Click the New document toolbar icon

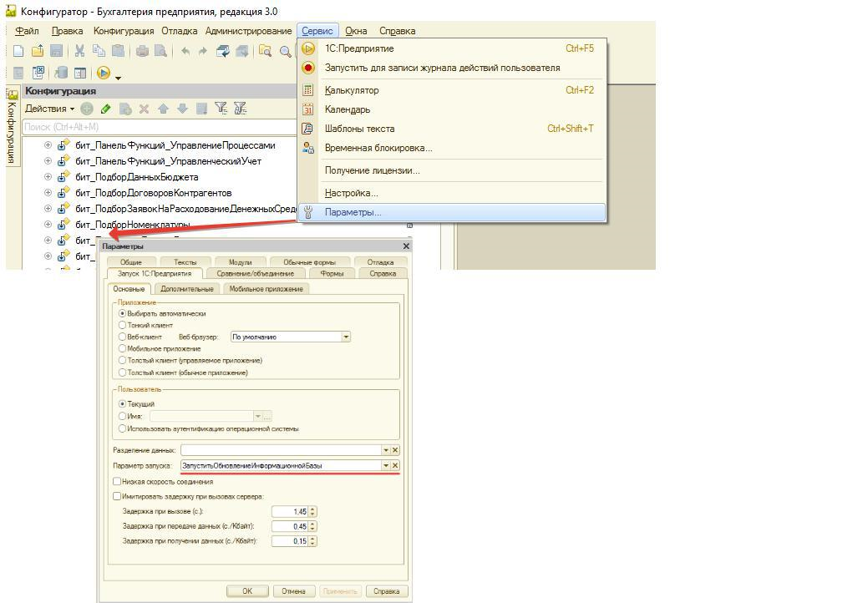(18, 51)
